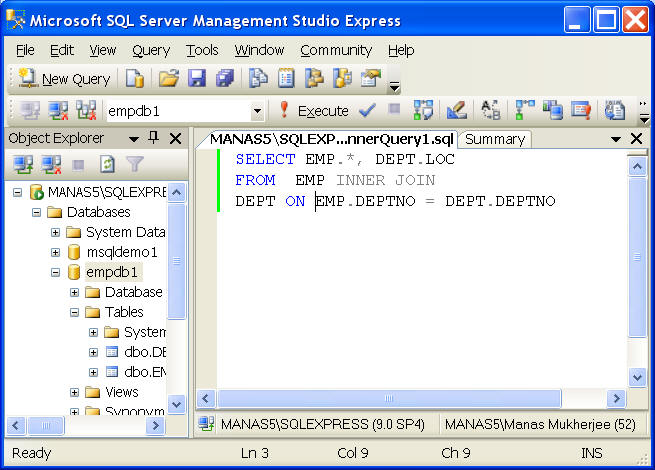Expand the Views folder
This screenshot has width=655, height=470.
coord(74,393)
